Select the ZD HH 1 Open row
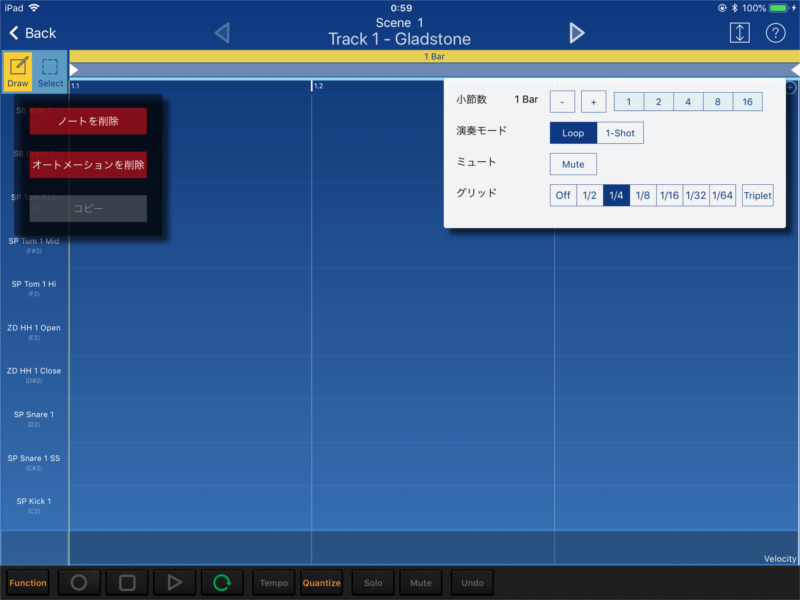 tap(34, 332)
